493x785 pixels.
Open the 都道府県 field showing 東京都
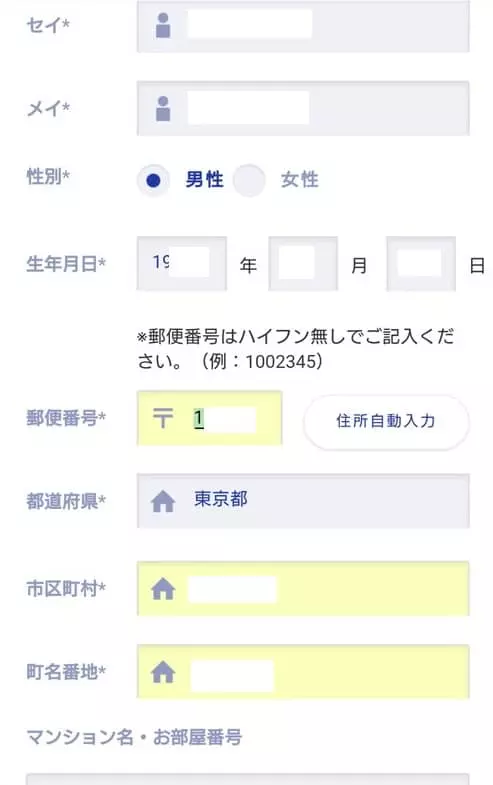(303, 501)
